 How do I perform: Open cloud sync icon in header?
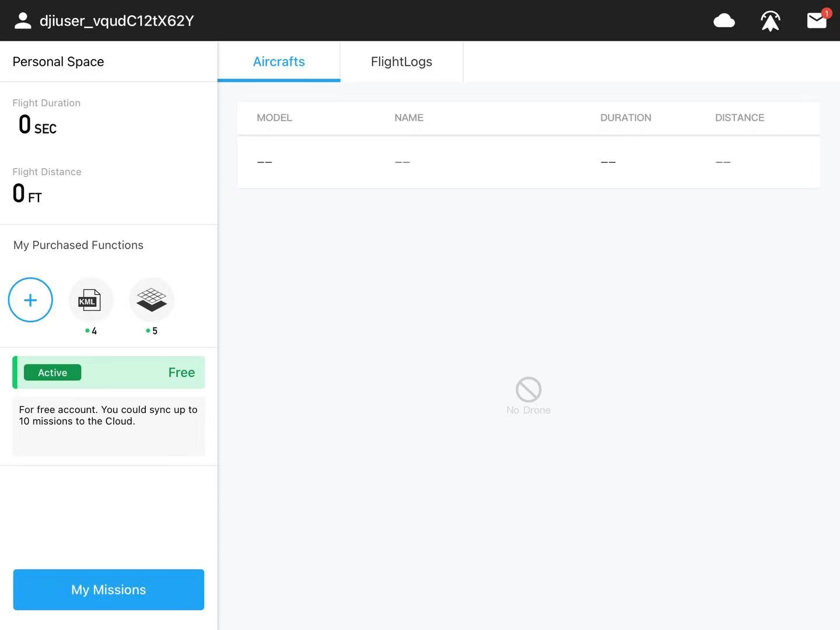point(724,21)
